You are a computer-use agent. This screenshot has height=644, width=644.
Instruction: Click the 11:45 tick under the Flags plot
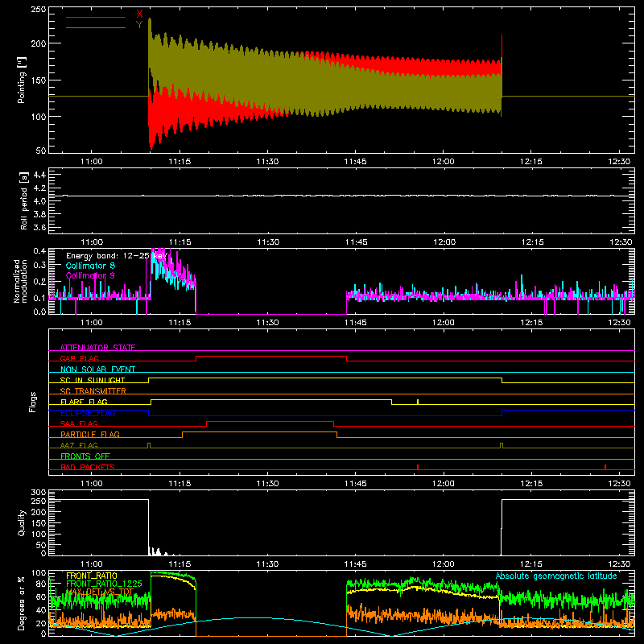tap(355, 484)
